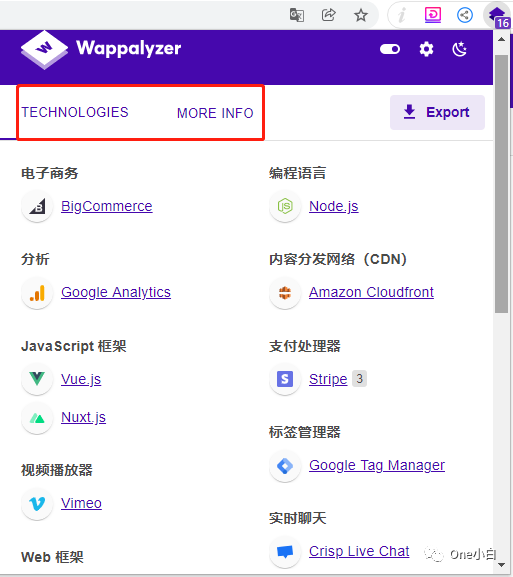Bookmark page with the star icon

[361, 15]
